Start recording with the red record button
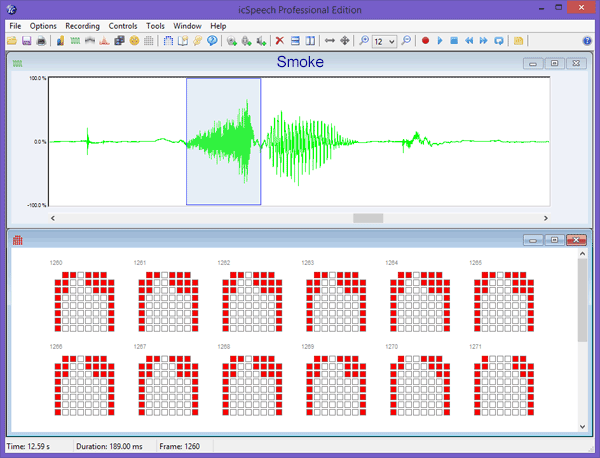The image size is (600, 458). [x=425, y=41]
